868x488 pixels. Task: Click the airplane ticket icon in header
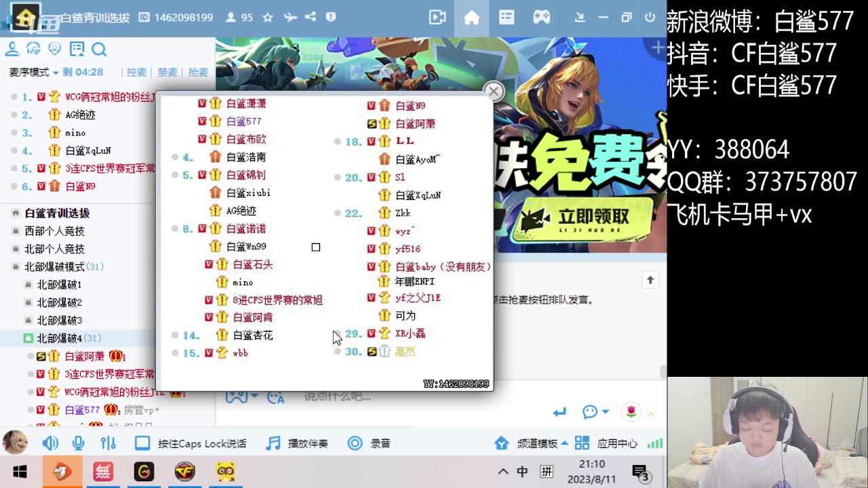290,17
